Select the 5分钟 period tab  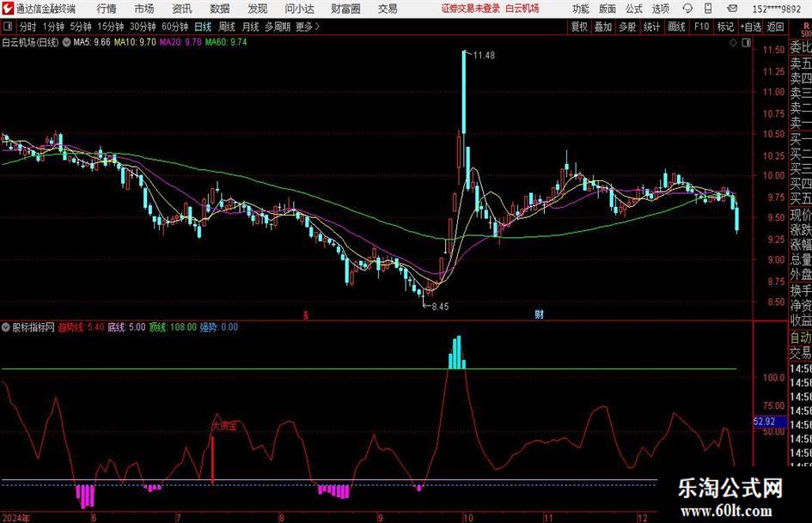pyautogui.click(x=81, y=27)
